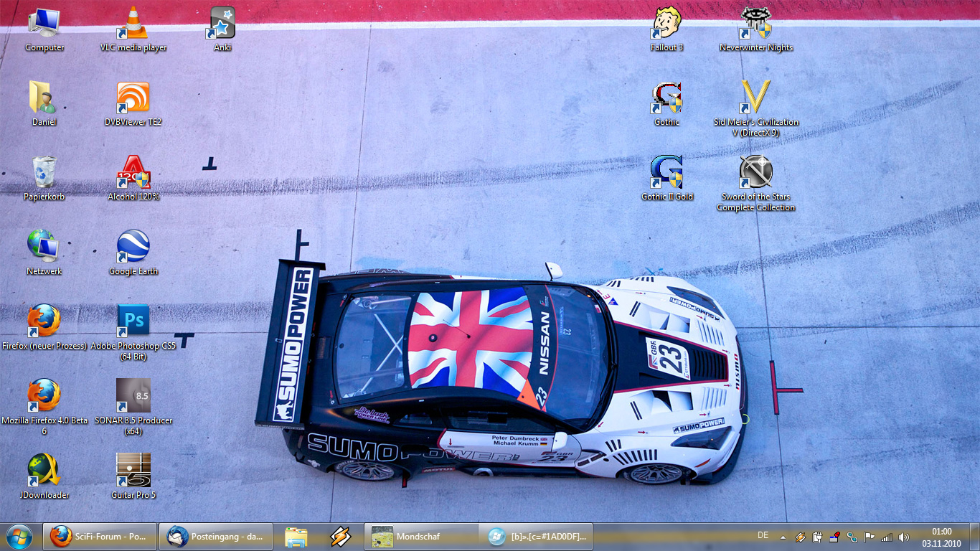This screenshot has height=551, width=980.
Task: Click the Fallout 3 desktop icon
Action: [x=666, y=24]
